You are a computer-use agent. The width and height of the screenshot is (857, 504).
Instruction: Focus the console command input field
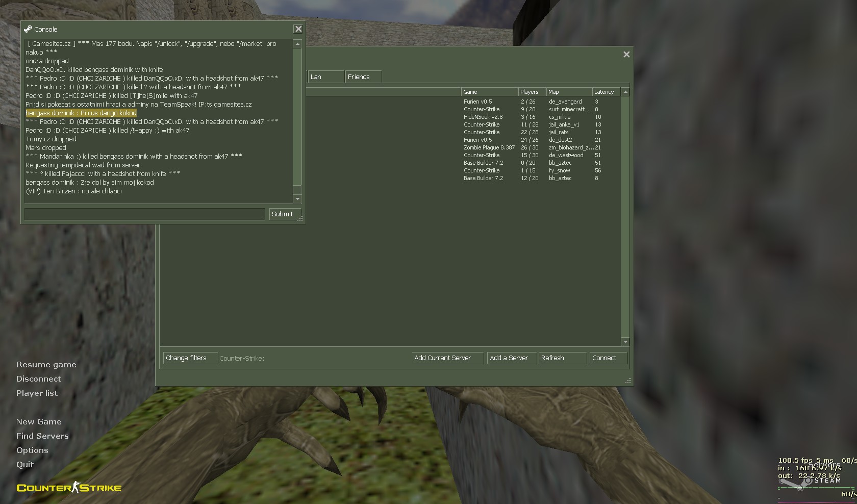[145, 214]
